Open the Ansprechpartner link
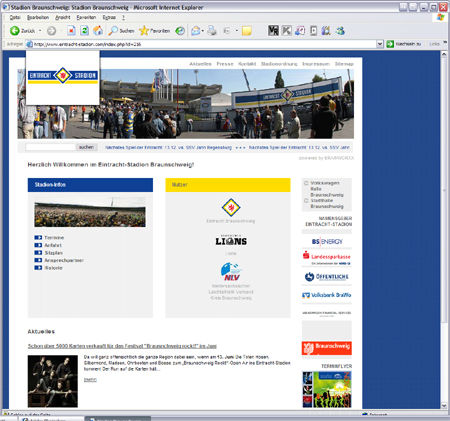 click(64, 260)
